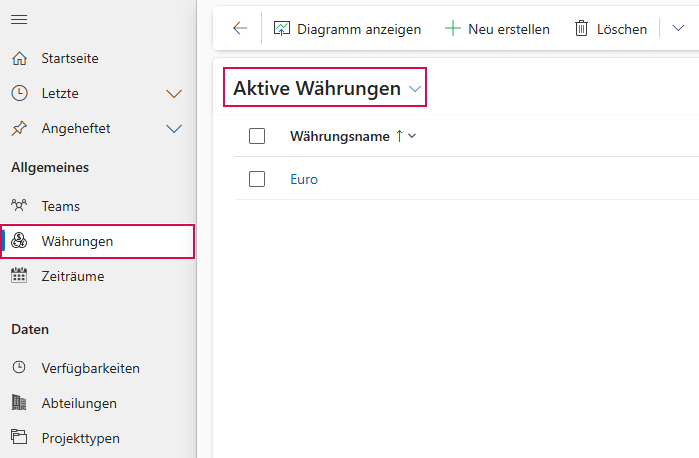The image size is (699, 458).
Task: Open the Löschen split-button dropdown
Action: point(678,29)
